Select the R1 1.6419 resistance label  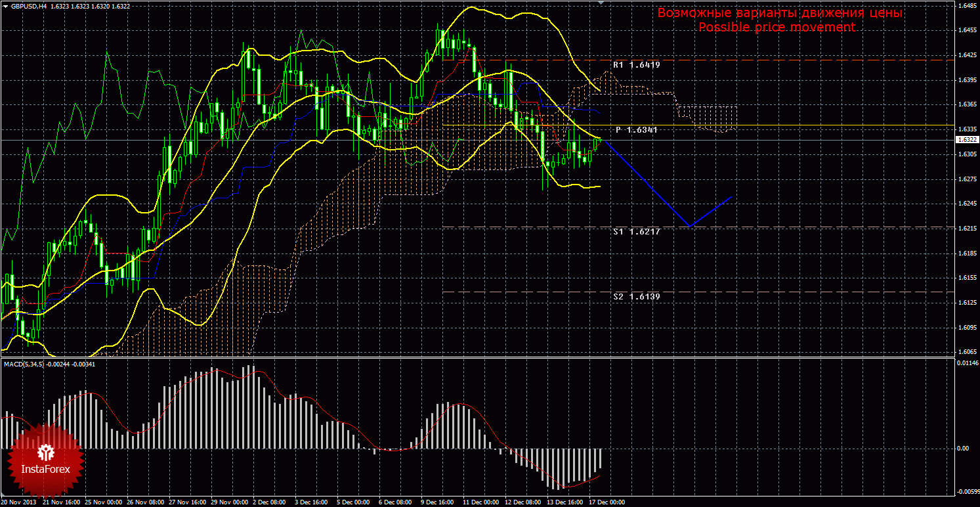(636, 65)
